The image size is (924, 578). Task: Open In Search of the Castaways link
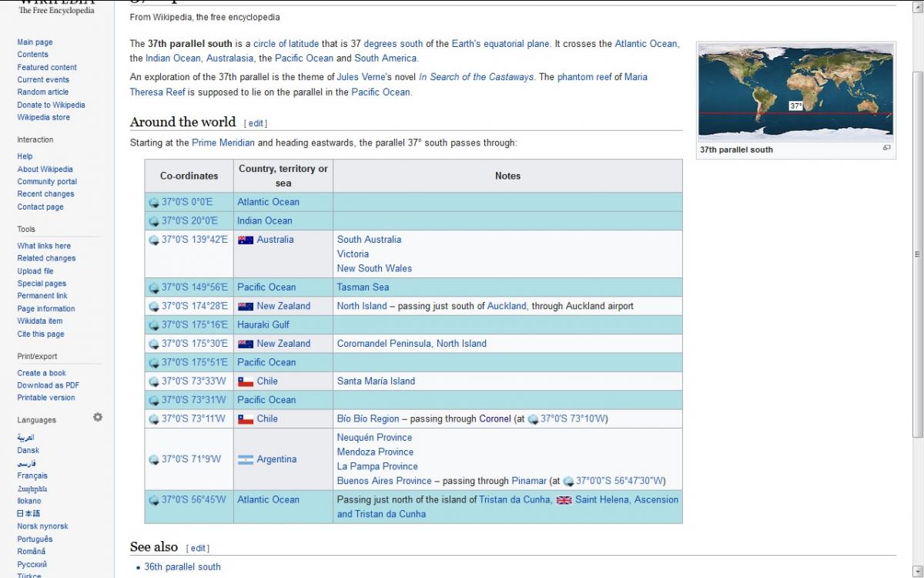477,77
